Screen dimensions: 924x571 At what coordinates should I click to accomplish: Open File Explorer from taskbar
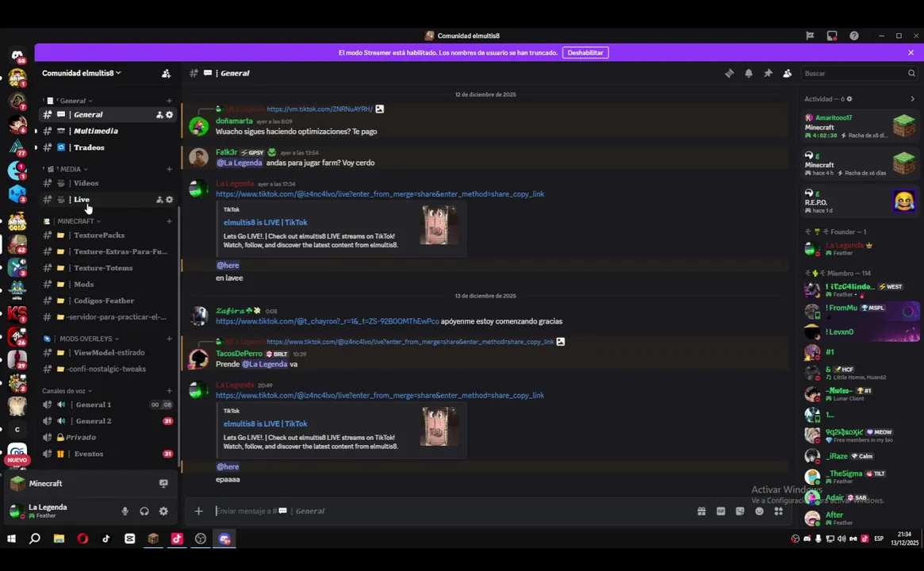[x=59, y=538]
